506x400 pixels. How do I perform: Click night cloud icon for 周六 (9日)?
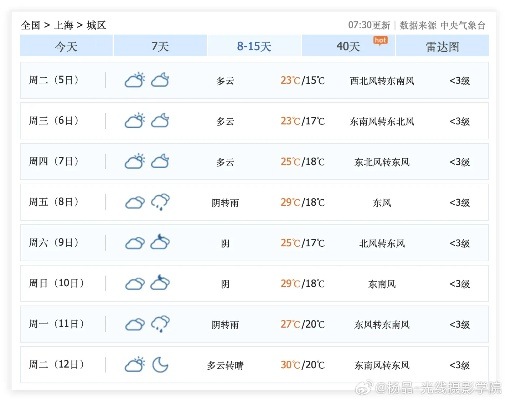160,242
